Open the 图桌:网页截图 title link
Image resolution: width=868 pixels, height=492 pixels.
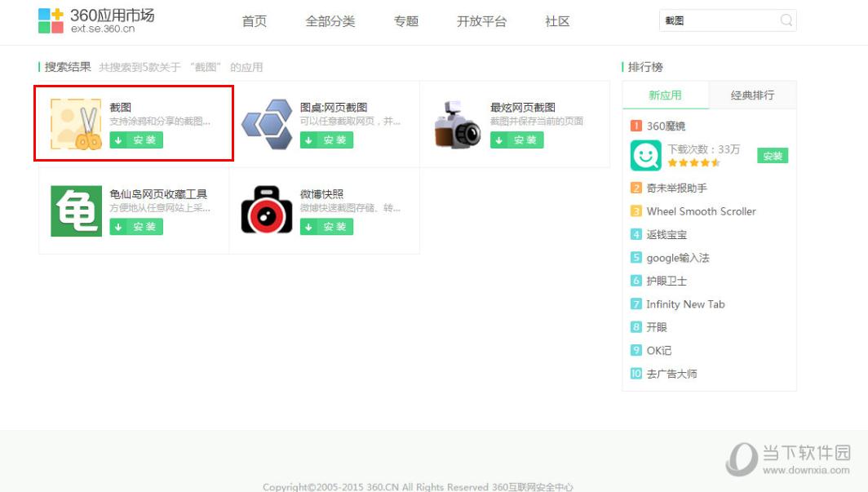(333, 108)
